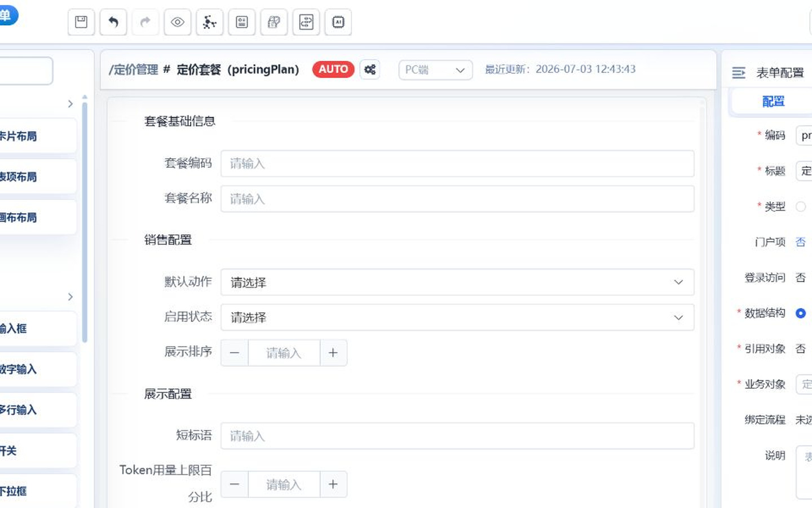Image resolution: width=812 pixels, height=508 pixels.
Task: Switch to the 配置 tab
Action: 773,102
